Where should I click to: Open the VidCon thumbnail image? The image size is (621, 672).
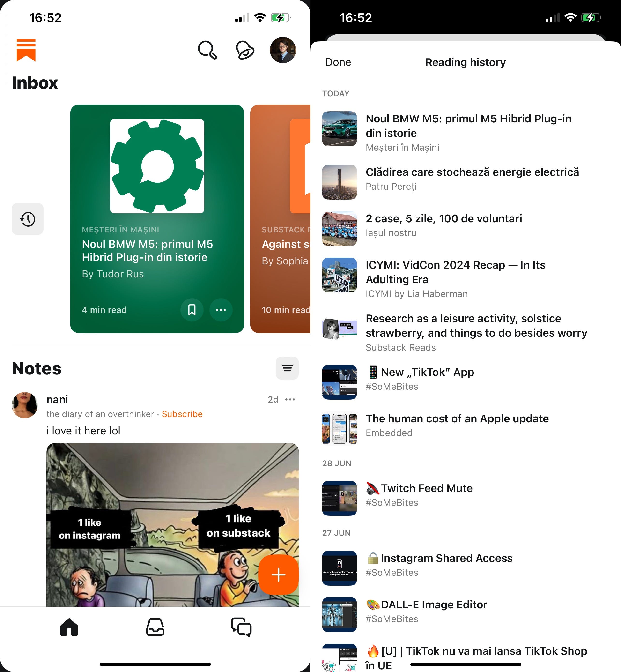click(x=340, y=275)
